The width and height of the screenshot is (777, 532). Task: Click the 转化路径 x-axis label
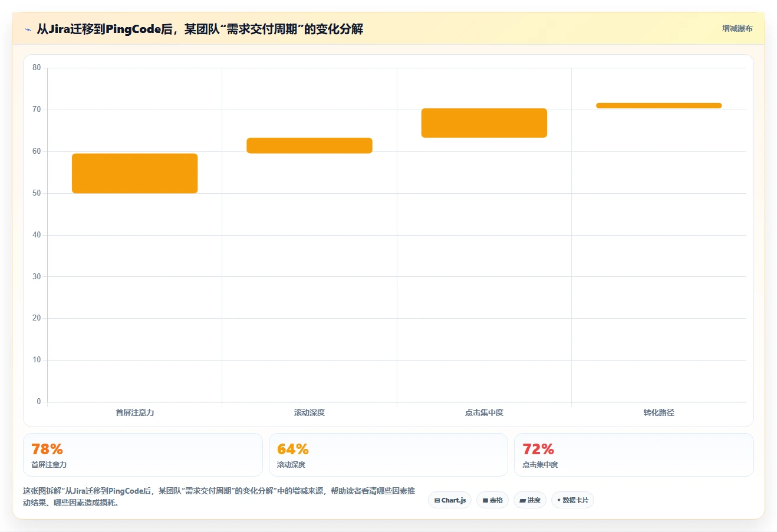click(x=659, y=412)
